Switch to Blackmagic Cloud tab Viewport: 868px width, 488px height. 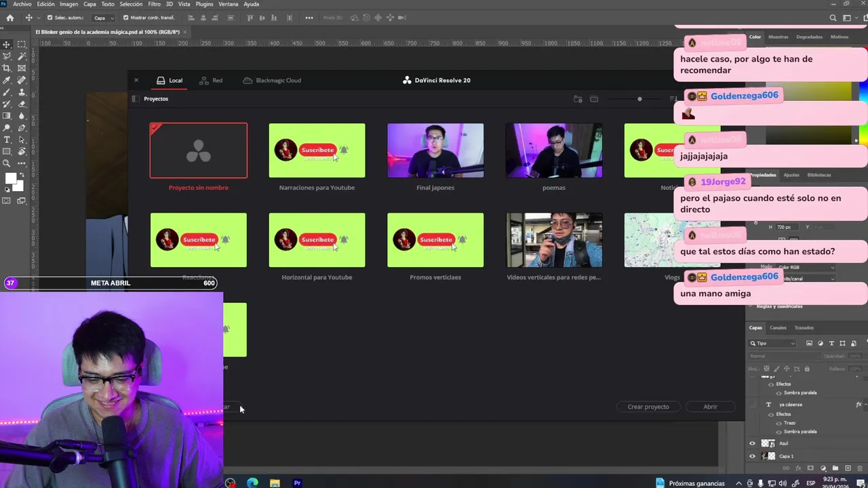tap(272, 81)
